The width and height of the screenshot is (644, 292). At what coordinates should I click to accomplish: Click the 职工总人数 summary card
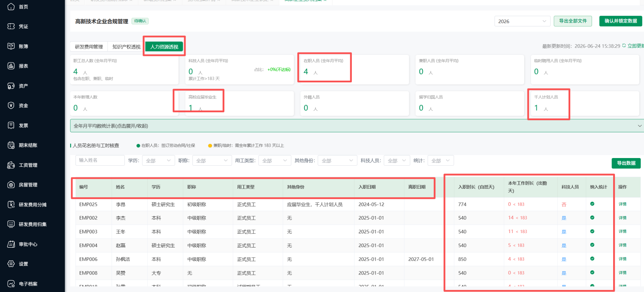pyautogui.click(x=124, y=70)
